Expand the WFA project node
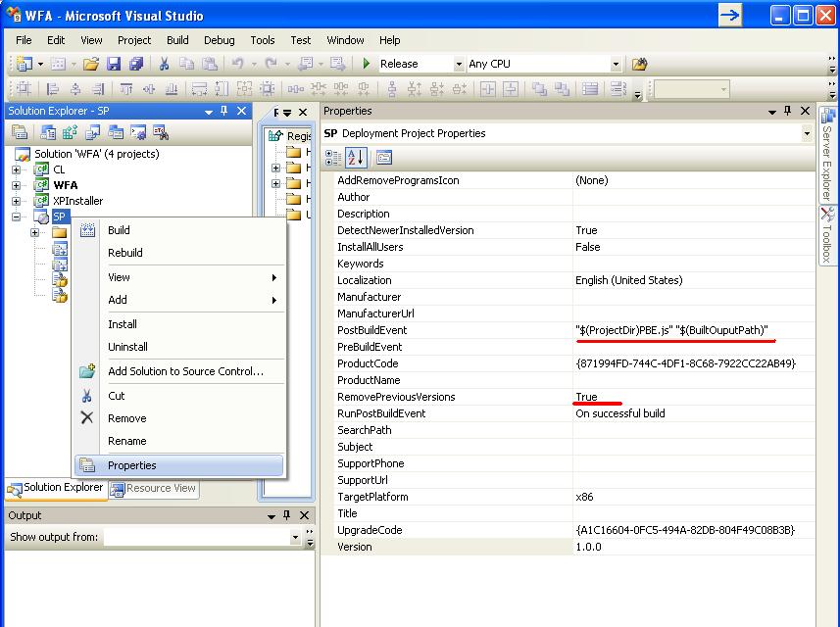Viewport: 840px width, 627px height. [x=16, y=185]
